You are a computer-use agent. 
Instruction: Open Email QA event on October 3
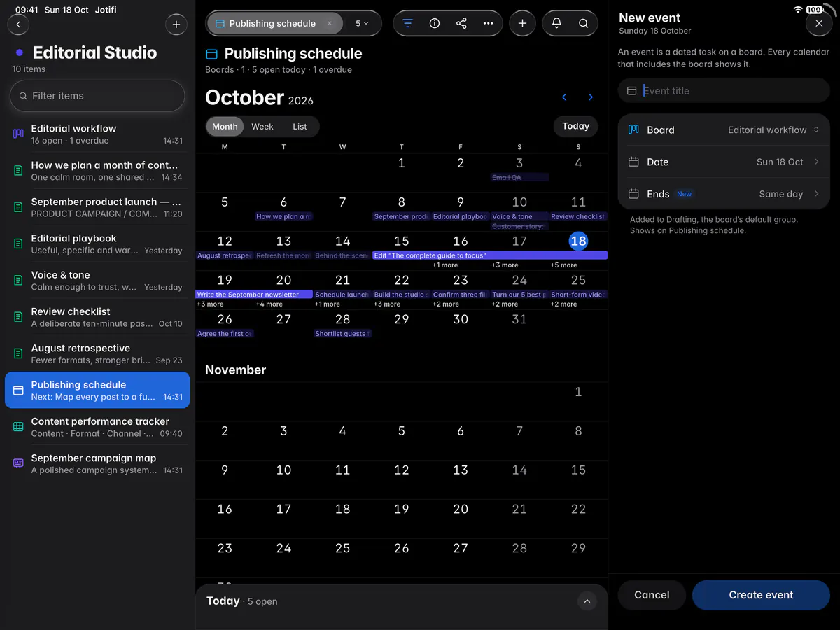pos(519,177)
